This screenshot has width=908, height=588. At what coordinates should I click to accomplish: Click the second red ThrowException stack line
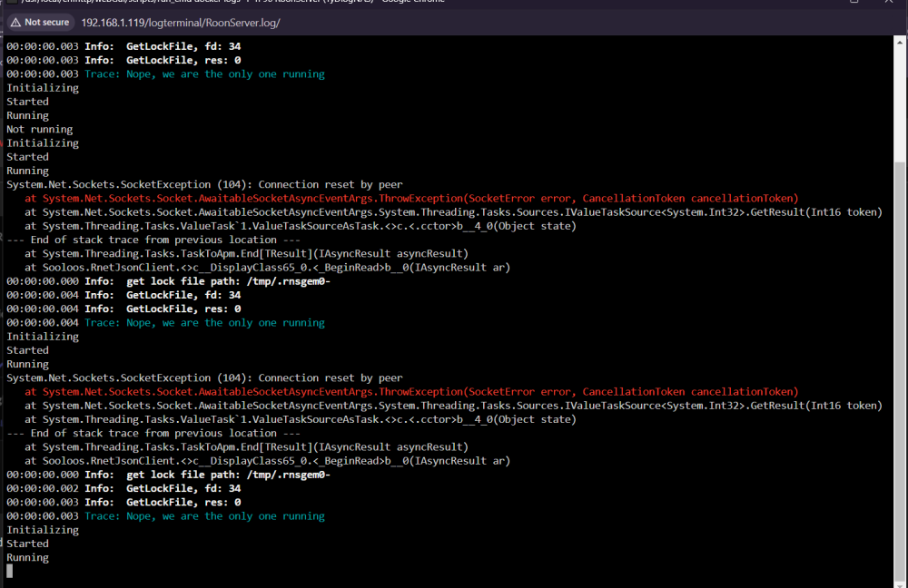coord(411,392)
